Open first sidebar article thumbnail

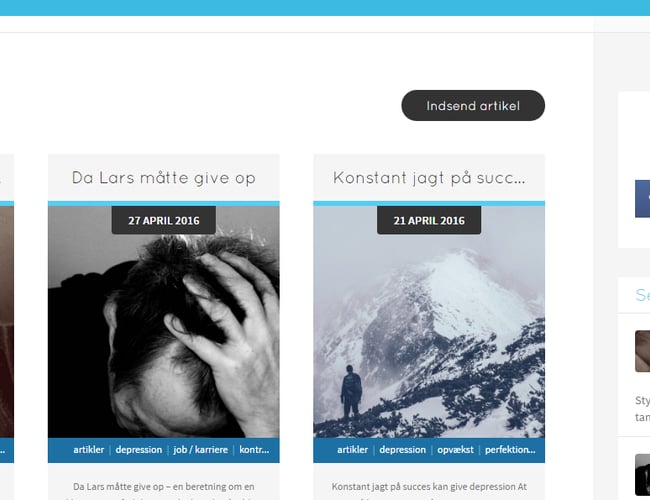click(x=643, y=351)
